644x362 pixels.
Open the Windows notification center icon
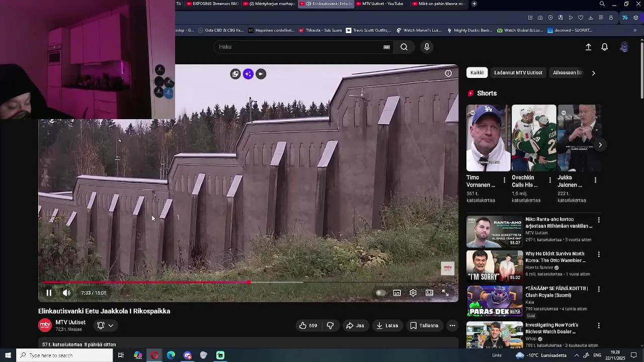click(x=634, y=355)
